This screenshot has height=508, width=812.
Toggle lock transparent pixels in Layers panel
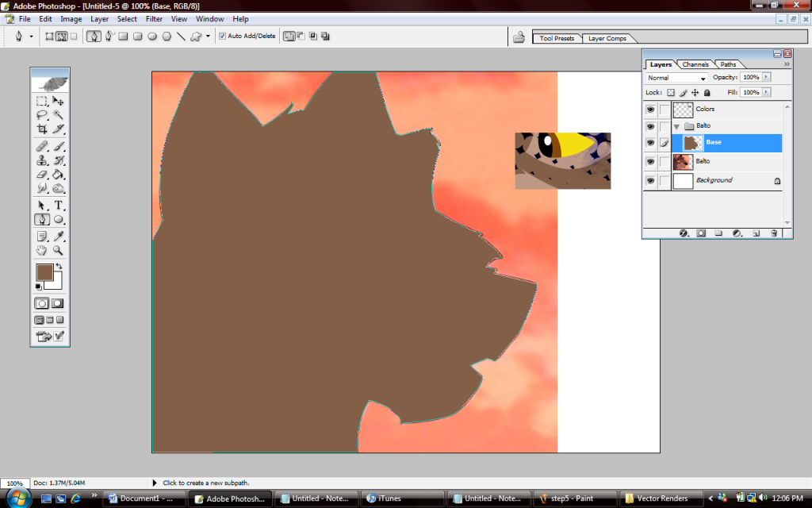pos(671,93)
